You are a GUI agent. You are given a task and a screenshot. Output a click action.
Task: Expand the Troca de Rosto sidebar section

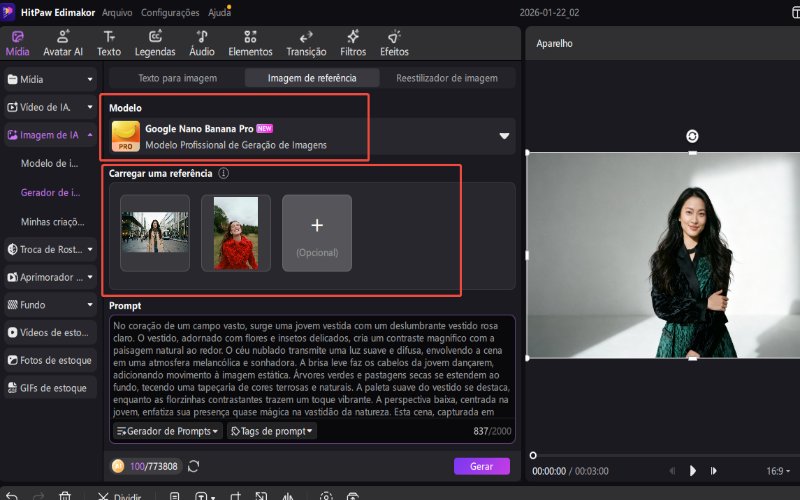[x=49, y=249]
